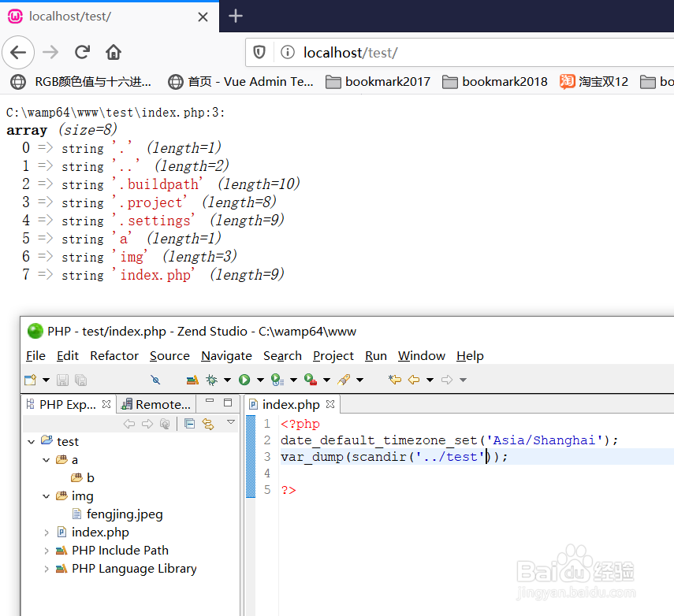Viewport: 674px width, 616px height.
Task: Click the Save All icon
Action: pos(81,380)
